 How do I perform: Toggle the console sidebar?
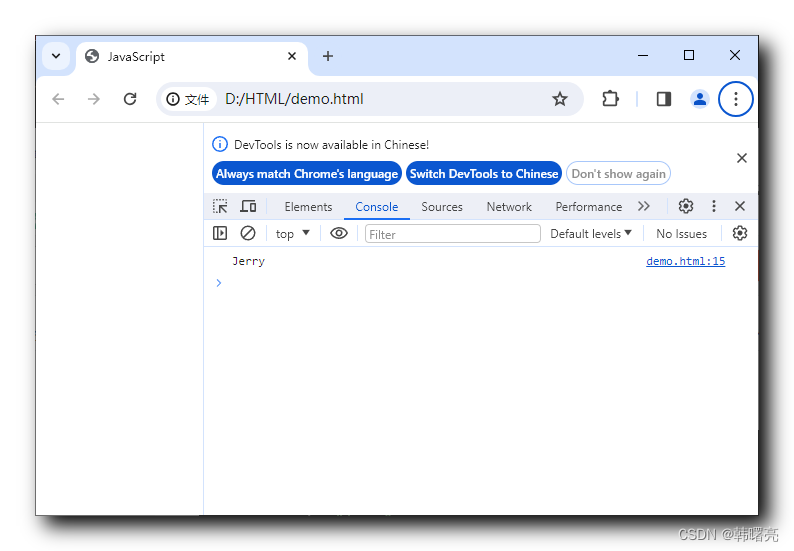tap(220, 233)
